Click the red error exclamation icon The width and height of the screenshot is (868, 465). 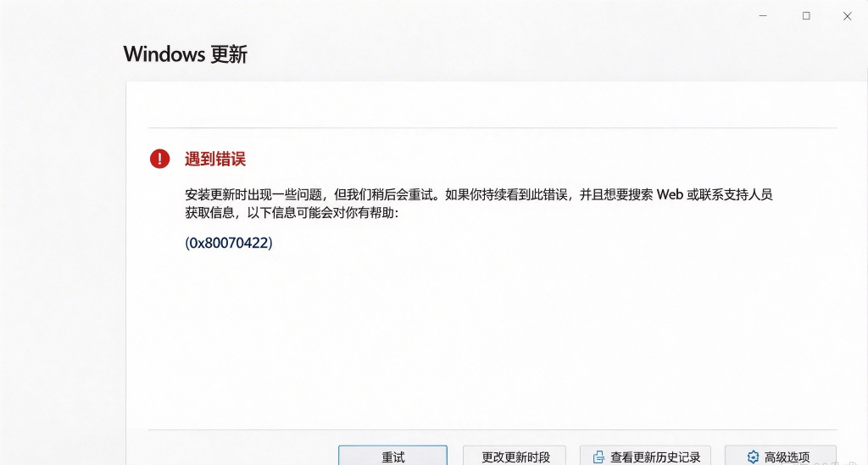[159, 159]
